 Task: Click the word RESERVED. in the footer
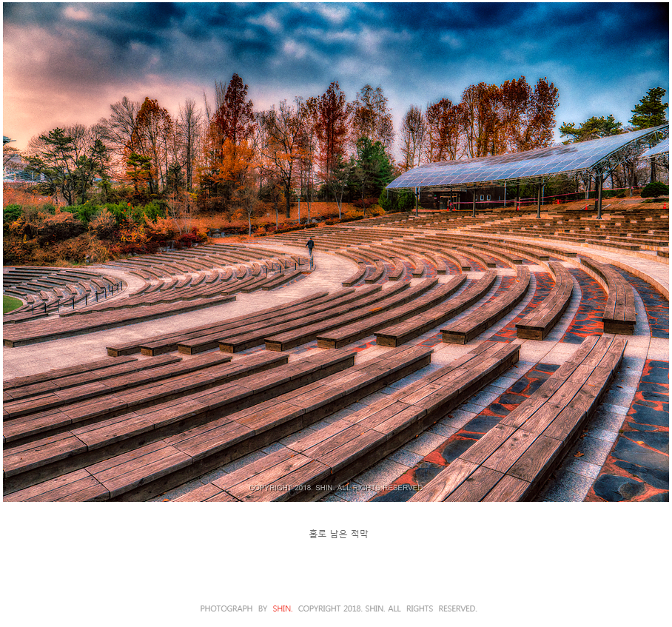(457, 608)
